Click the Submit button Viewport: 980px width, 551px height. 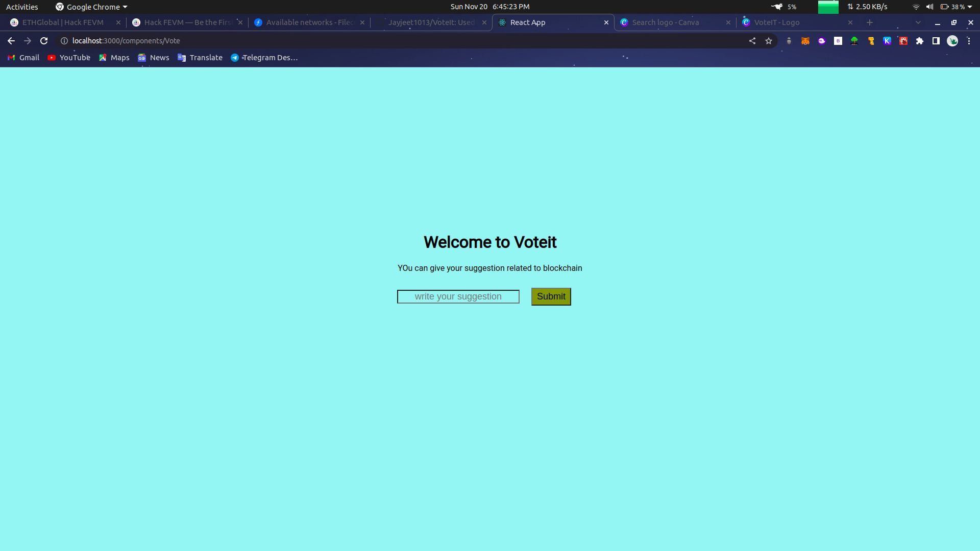(x=551, y=296)
